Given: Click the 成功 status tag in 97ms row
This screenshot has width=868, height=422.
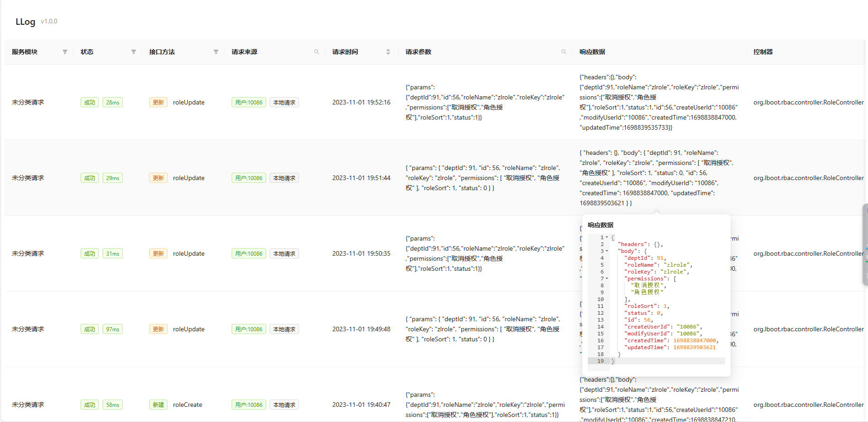Looking at the screenshot, I should pyautogui.click(x=90, y=329).
